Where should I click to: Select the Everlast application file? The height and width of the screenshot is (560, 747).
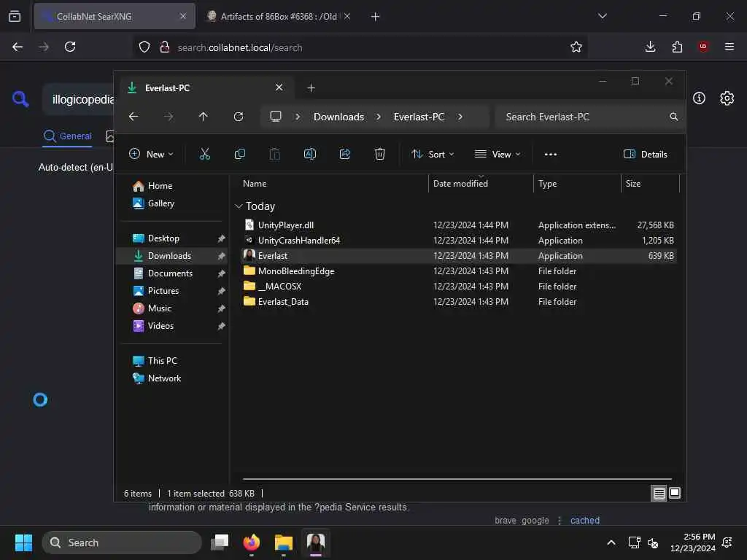458,256
